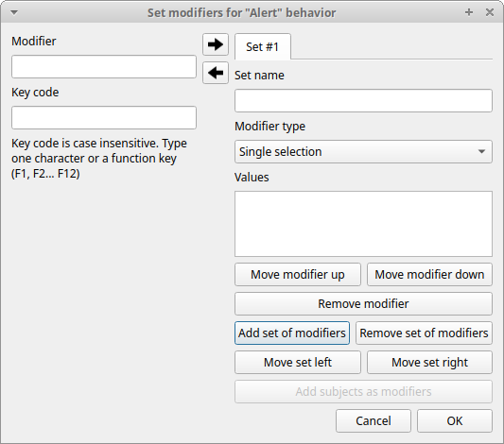Click the Move set right button
This screenshot has width=504, height=444.
coord(429,362)
